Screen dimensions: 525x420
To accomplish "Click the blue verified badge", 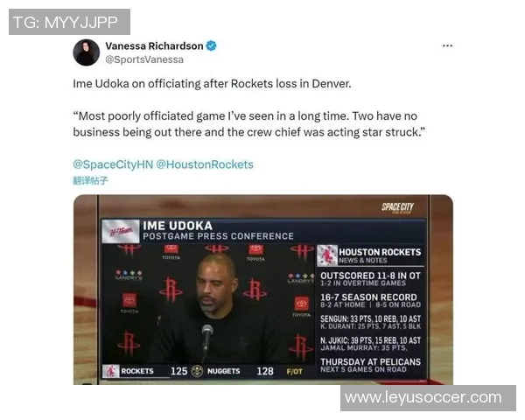I will click(211, 45).
